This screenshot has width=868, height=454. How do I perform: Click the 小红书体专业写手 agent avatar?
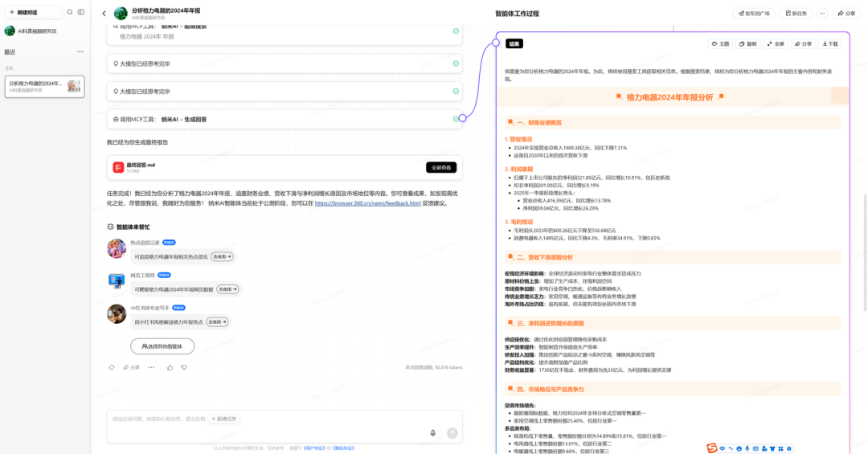pyautogui.click(x=117, y=314)
